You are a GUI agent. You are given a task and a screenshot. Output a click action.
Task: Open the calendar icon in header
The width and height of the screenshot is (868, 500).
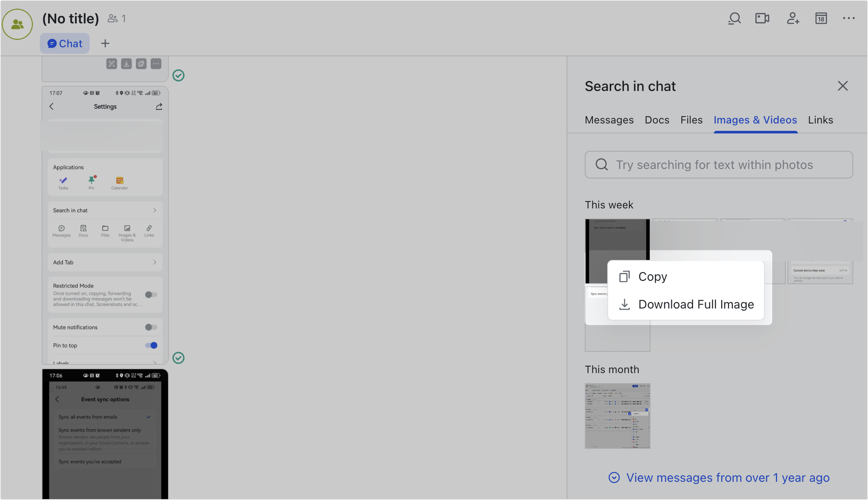click(x=821, y=19)
